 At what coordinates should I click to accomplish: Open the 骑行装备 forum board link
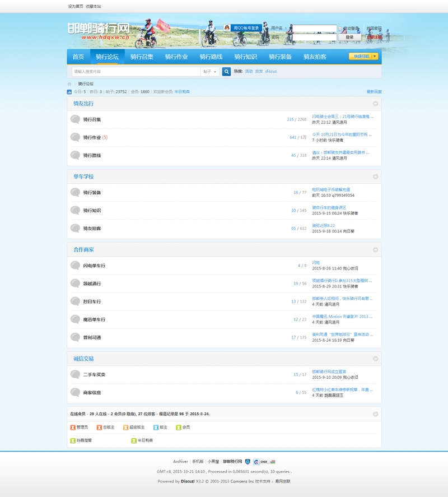(92, 193)
